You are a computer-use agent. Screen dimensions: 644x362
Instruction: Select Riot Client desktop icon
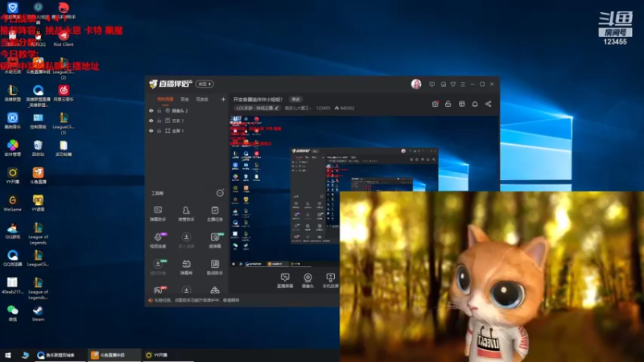pyautogui.click(x=64, y=38)
